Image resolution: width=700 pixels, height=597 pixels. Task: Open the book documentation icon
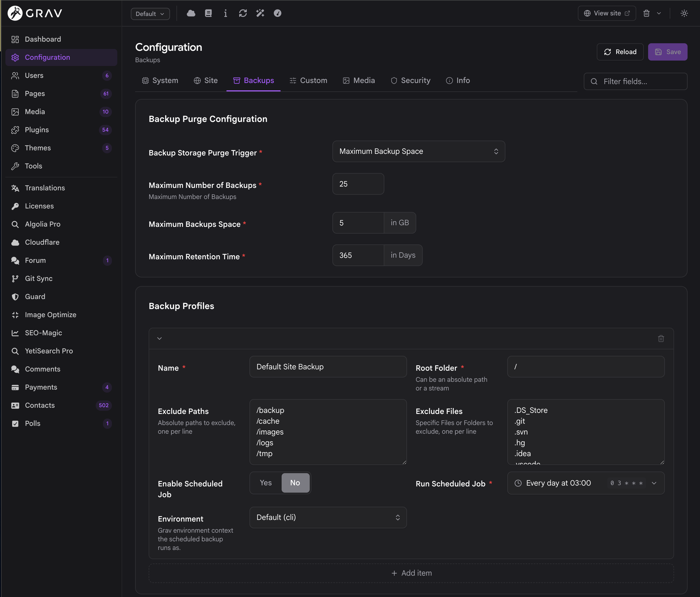(x=208, y=13)
